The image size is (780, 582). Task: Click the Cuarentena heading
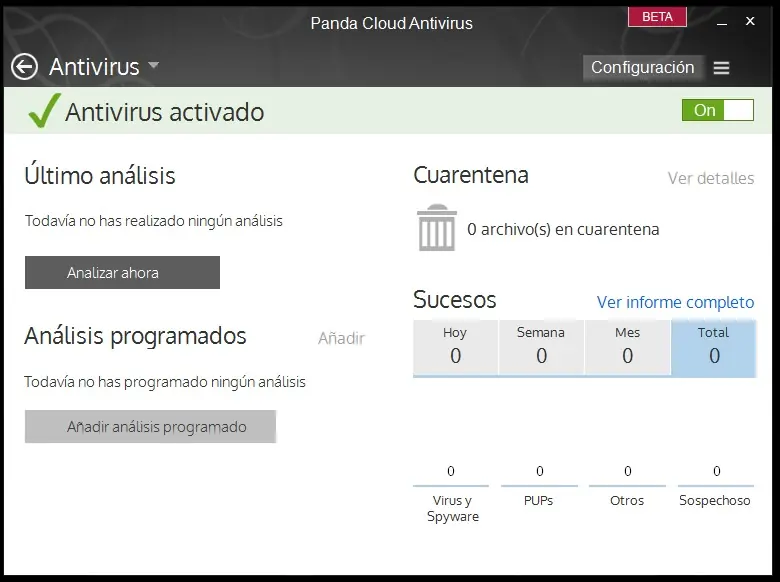471,175
